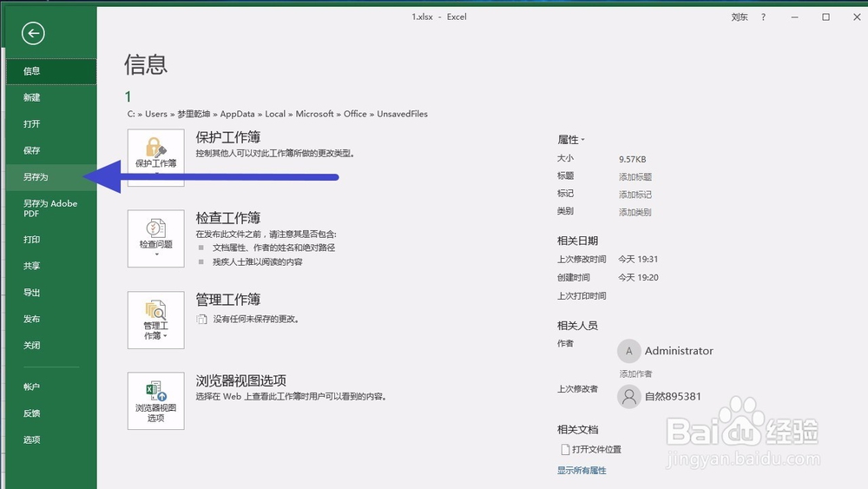Click the 自然895381 modifier name
The height and width of the screenshot is (489, 868).
pyautogui.click(x=673, y=397)
